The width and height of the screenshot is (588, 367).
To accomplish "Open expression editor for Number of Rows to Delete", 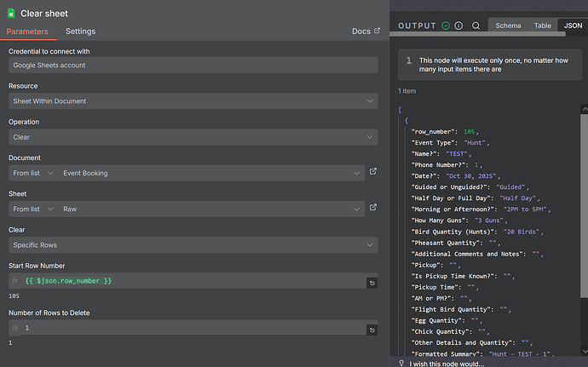I will [372, 329].
